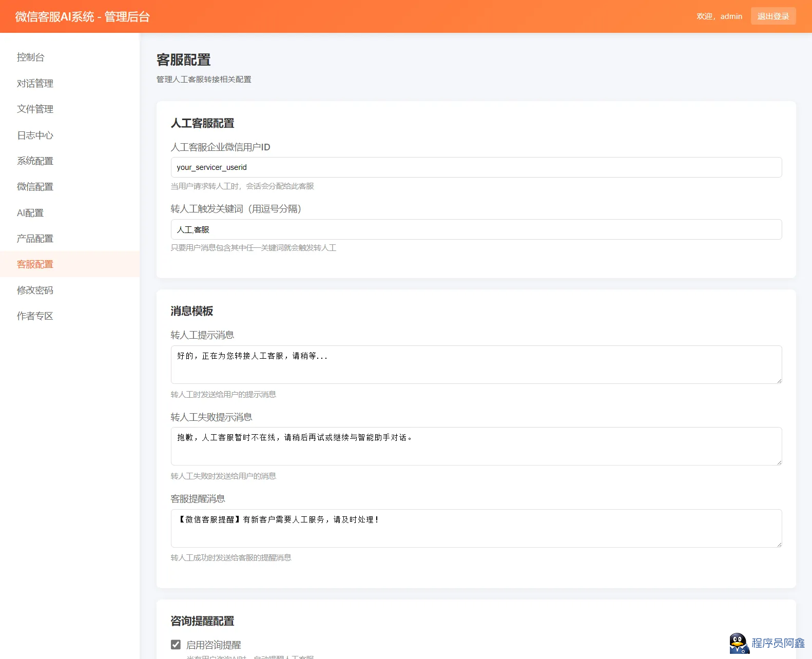The height and width of the screenshot is (659, 812).
Task: Select 系统配置 from the sidebar
Action: [35, 161]
